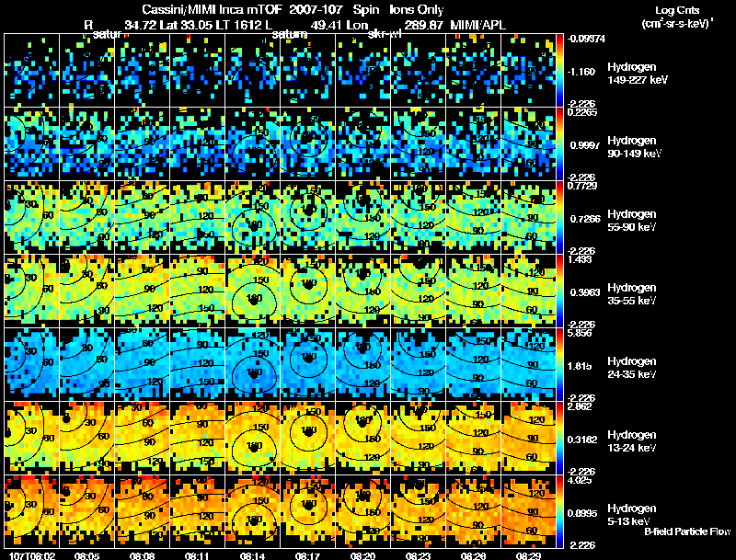The image size is (736, 560).
Task: Click the 0.3963 colorbar midpoint value
Action: tap(583, 292)
